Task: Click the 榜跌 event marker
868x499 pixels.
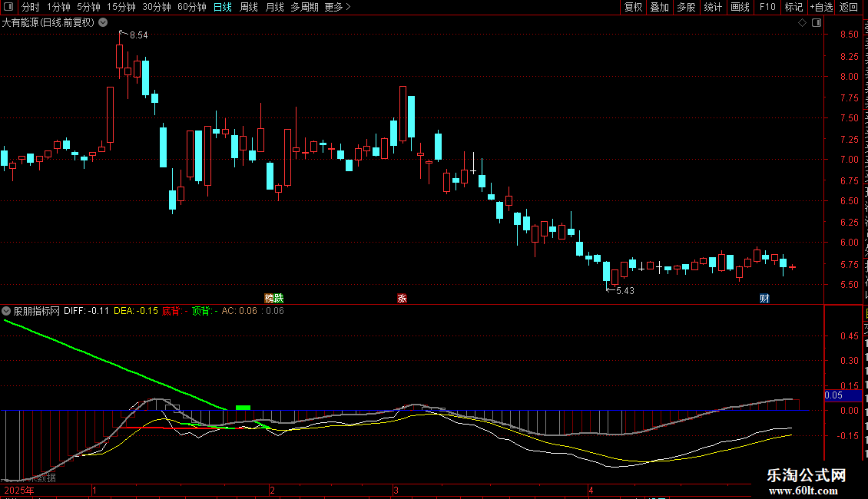Action: (274, 298)
